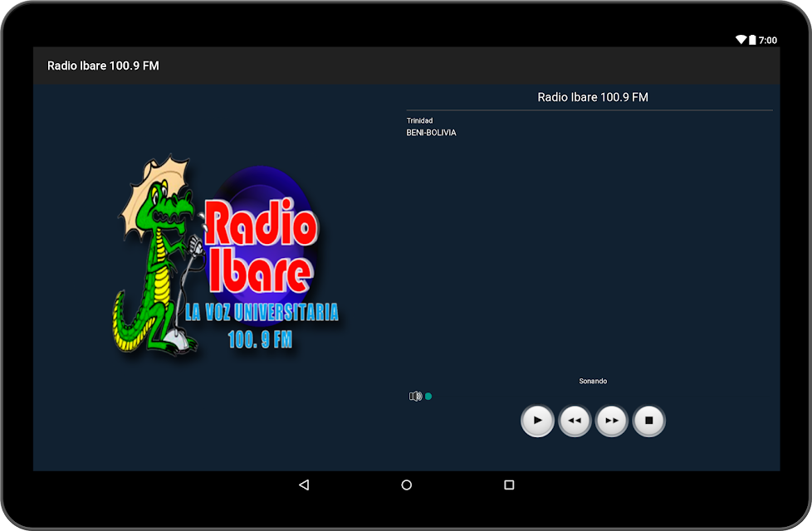Image resolution: width=812 pixels, height=531 pixels.
Task: Tap the Radio Ibare crocodile logo
Action: (226, 256)
